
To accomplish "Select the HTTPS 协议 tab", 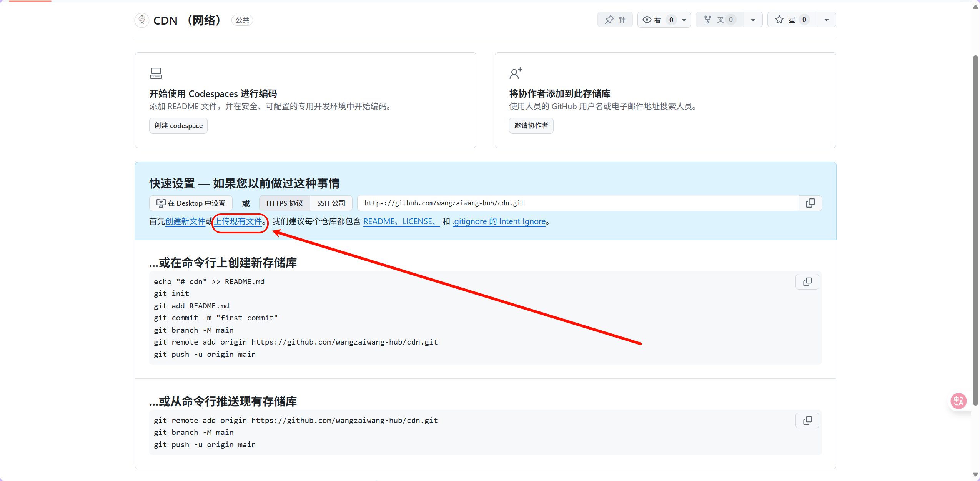I will [x=285, y=203].
